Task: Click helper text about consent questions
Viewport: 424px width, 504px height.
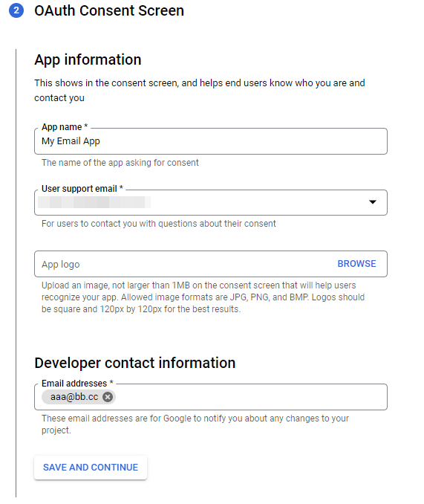Action: pos(159,224)
